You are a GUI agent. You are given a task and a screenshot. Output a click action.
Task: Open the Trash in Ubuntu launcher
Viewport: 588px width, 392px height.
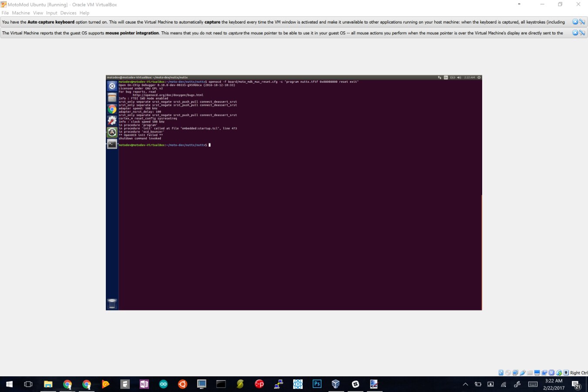click(x=112, y=304)
